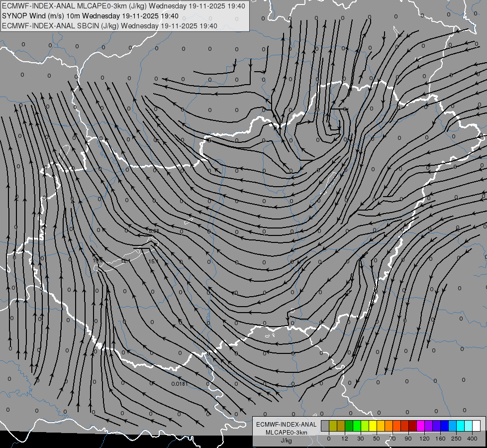The width and height of the screenshot is (487, 448).
Task: Click the legend tick label 12
Action: pyautogui.click(x=345, y=439)
